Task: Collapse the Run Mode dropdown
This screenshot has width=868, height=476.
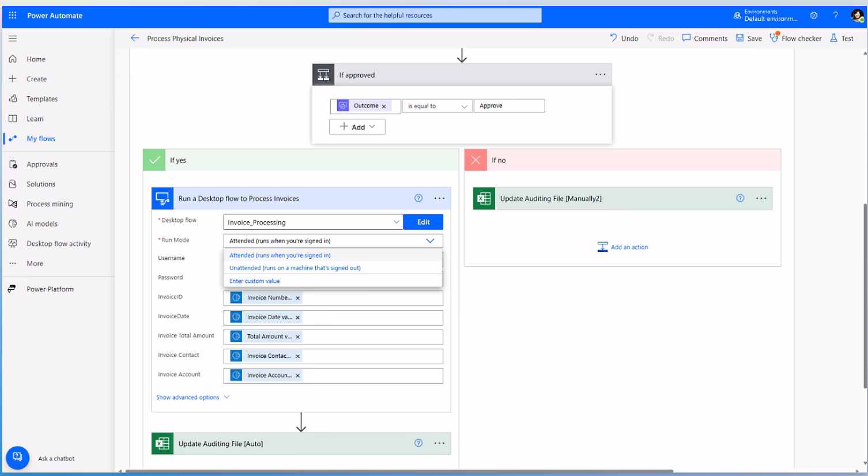Action: [x=430, y=241]
